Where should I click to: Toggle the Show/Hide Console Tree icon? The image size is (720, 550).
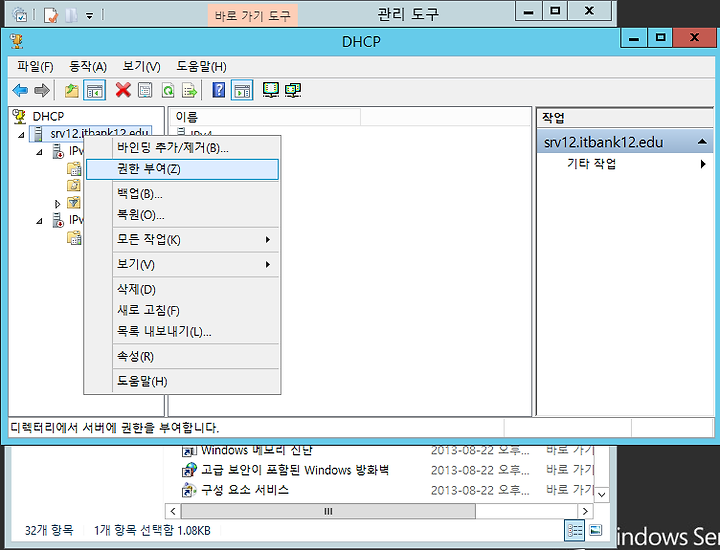(x=95, y=90)
